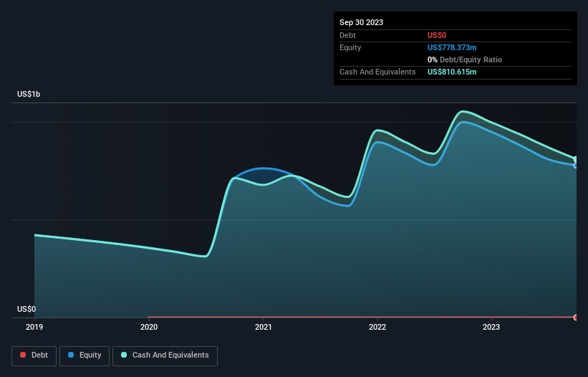Click the red Debt end-point marker
Screen dimensions: 588x377
[x=576, y=318]
